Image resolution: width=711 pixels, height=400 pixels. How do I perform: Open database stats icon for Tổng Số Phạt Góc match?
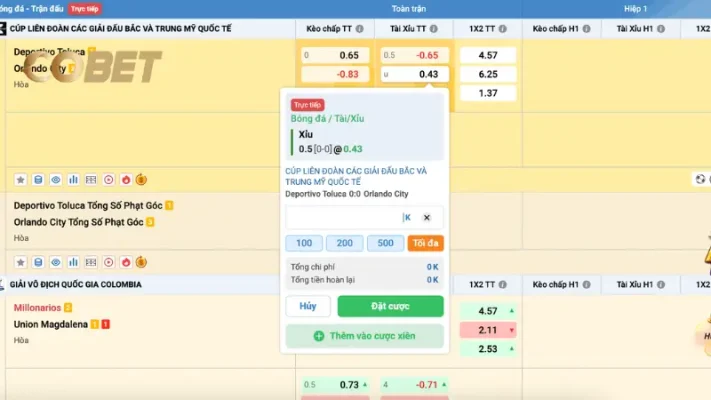[x=38, y=262]
